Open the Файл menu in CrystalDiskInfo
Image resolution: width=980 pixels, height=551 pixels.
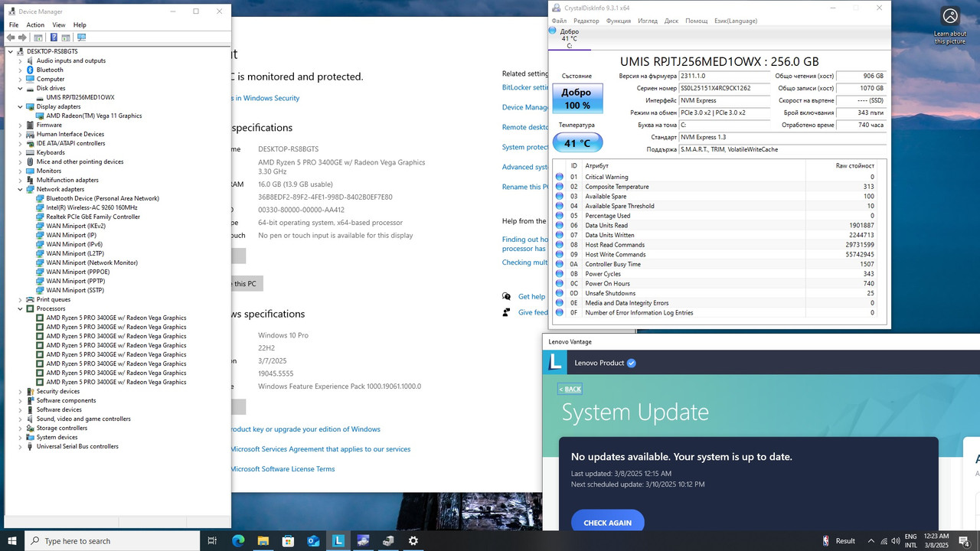(x=559, y=21)
